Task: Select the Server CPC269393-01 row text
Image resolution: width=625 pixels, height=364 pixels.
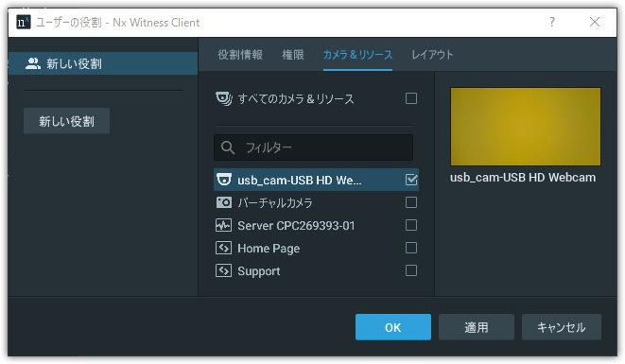Action: click(x=296, y=226)
